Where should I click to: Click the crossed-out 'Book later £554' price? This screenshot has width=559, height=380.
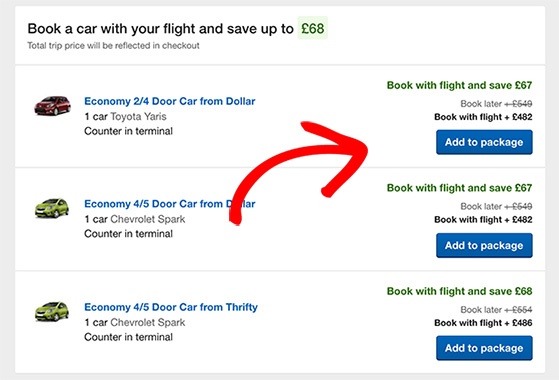click(x=496, y=309)
